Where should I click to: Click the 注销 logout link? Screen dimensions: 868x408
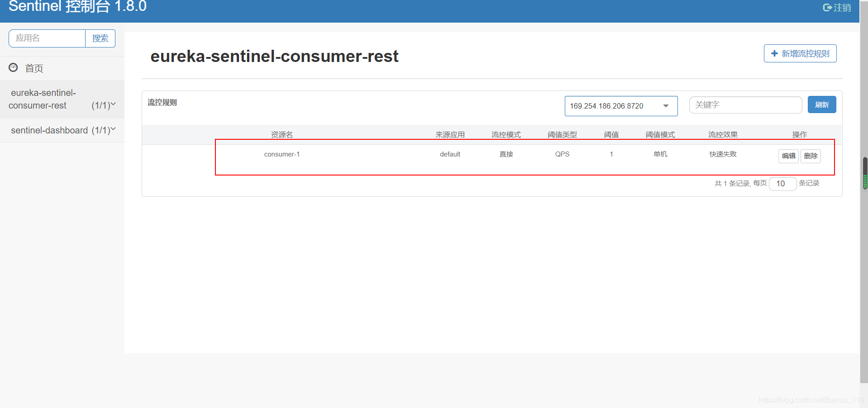pos(837,7)
